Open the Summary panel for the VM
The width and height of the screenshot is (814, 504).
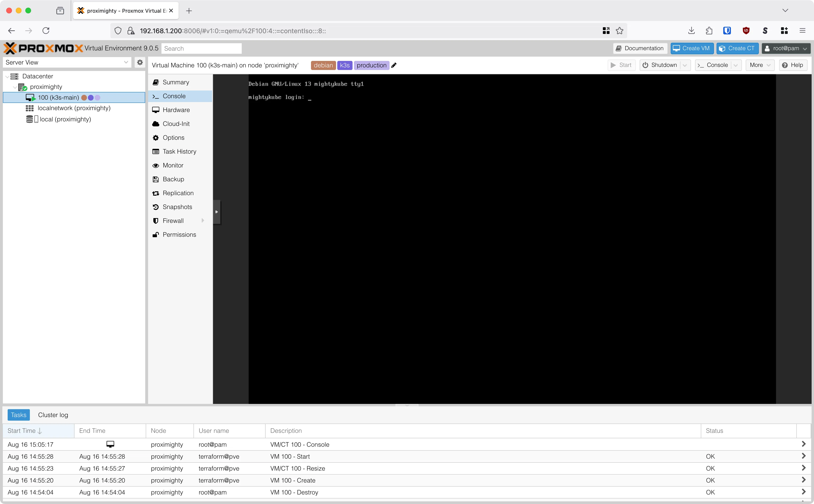(176, 82)
